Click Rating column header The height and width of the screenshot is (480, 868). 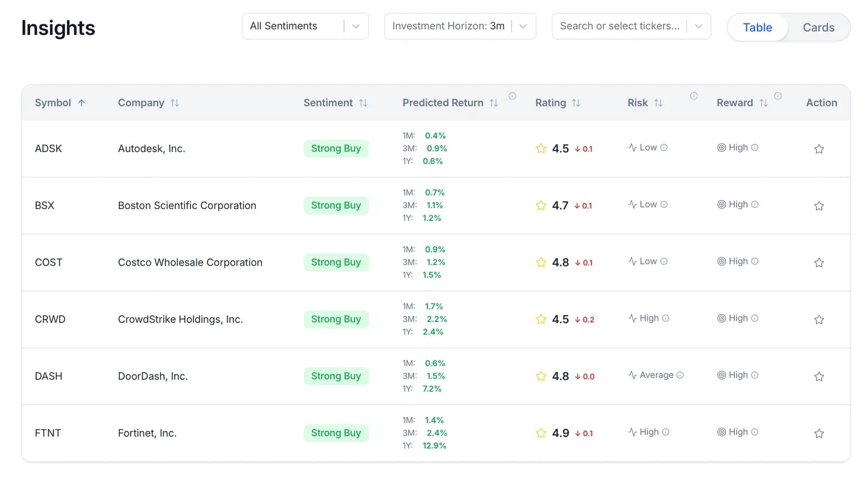coord(551,103)
